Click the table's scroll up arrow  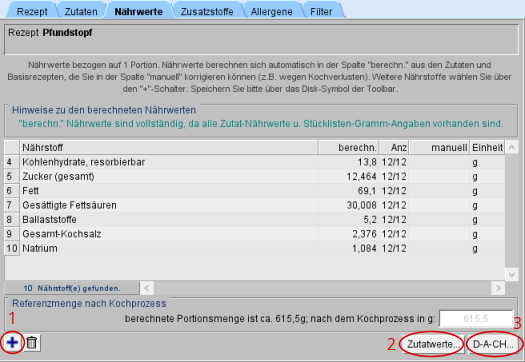point(512,147)
